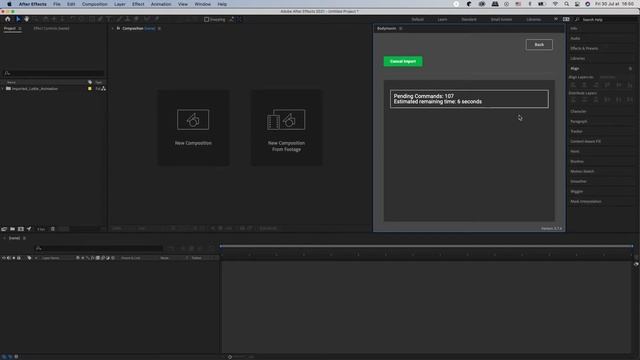The width and height of the screenshot is (640, 360).
Task: Open the Align panel menu
Action: pyautogui.click(x=630, y=69)
